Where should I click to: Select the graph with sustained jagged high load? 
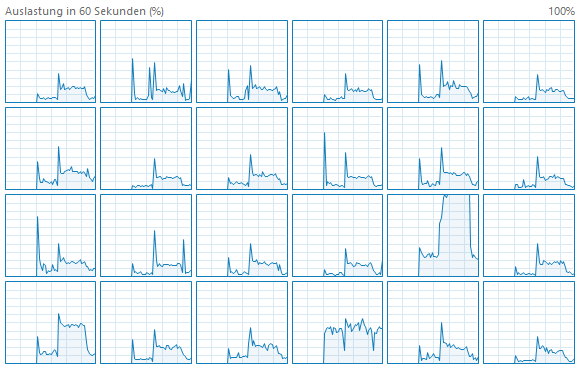tap(337, 322)
